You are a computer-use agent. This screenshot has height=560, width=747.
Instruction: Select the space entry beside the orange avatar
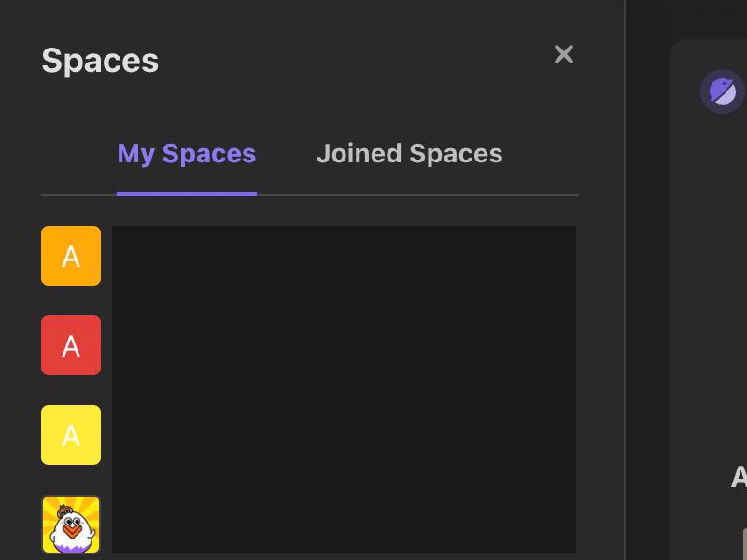coord(344,256)
